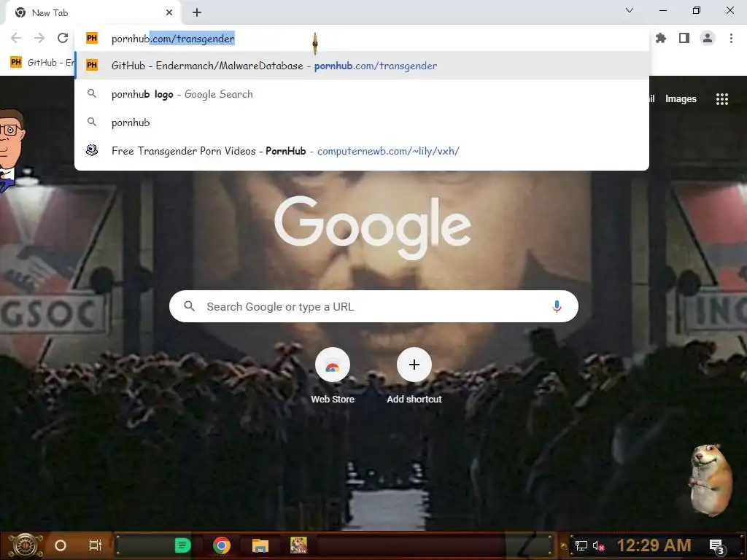Viewport: 747px width, 560px height.
Task: Click the browser Forward arrow
Action: 39,38
